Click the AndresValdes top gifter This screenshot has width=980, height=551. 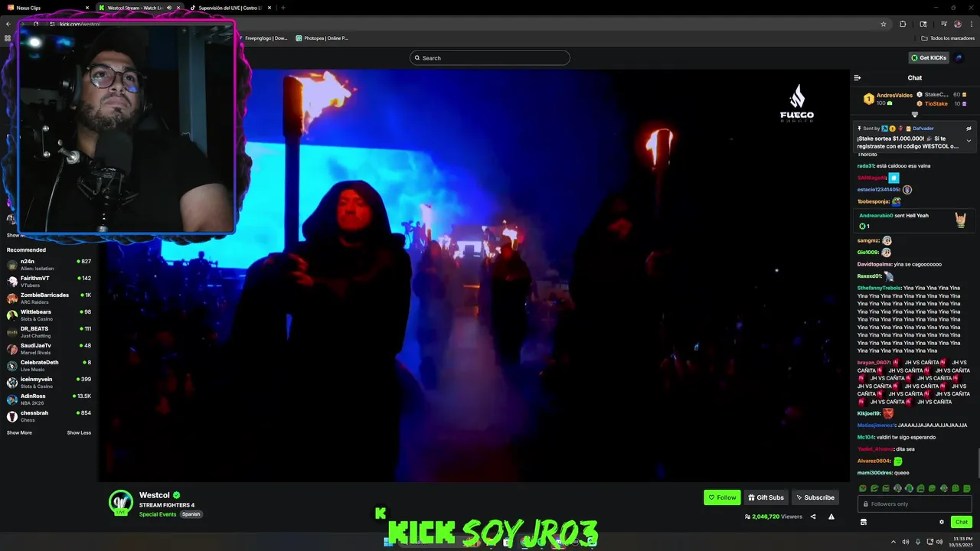tap(894, 96)
